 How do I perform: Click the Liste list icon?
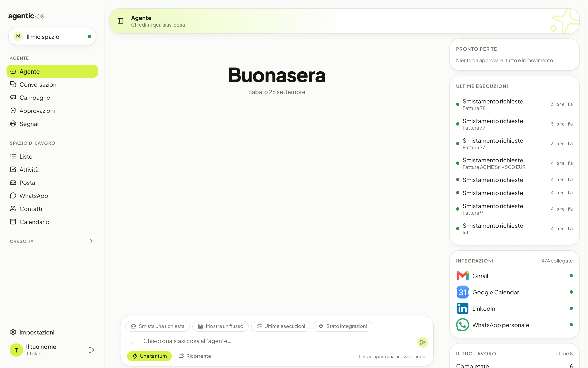(x=13, y=156)
